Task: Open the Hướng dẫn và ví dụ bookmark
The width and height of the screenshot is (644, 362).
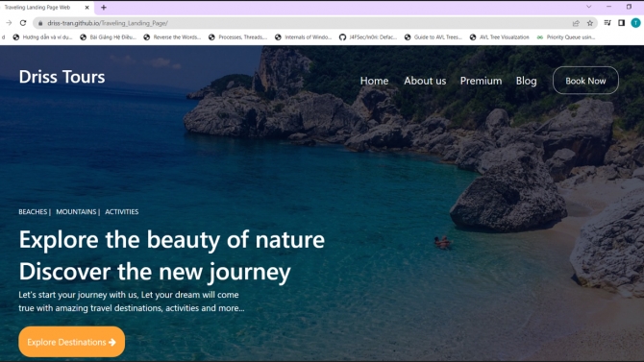Action: (42, 36)
